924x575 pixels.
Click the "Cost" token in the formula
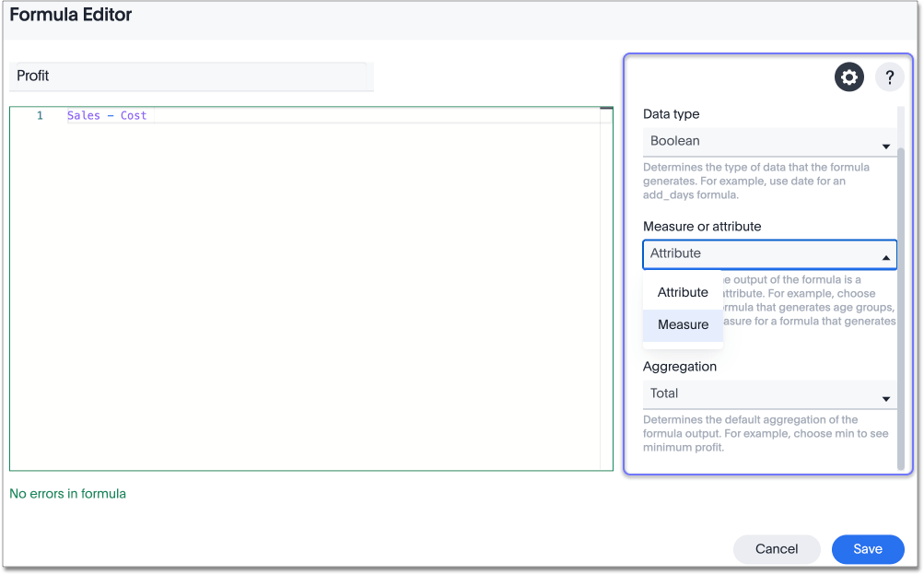(134, 115)
